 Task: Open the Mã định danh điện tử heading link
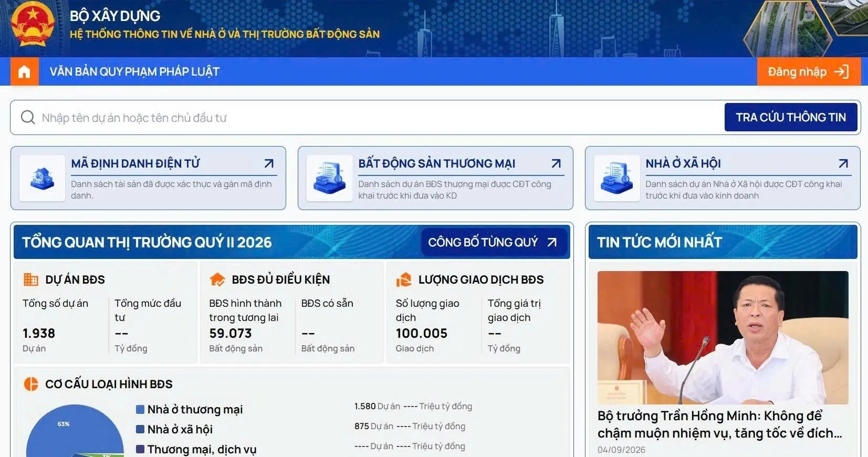tap(135, 163)
